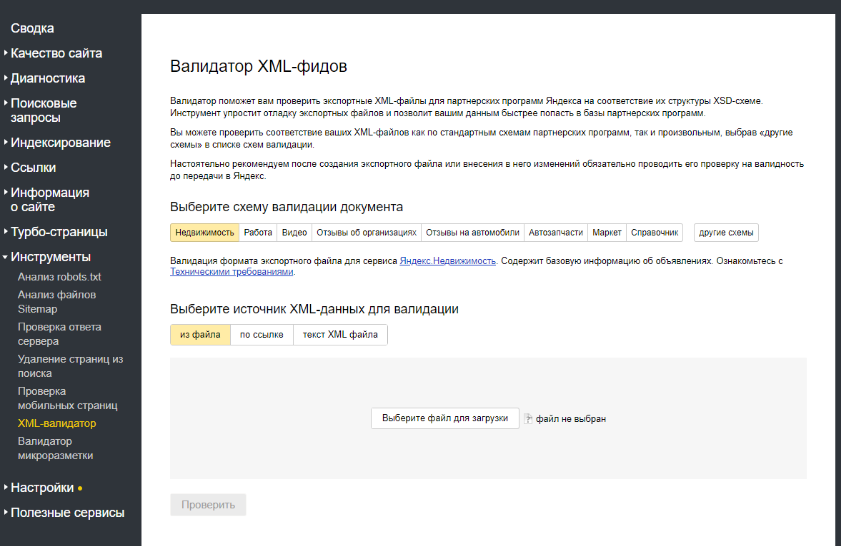Click the Проверить button
This screenshot has width=841, height=546.
tap(208, 505)
